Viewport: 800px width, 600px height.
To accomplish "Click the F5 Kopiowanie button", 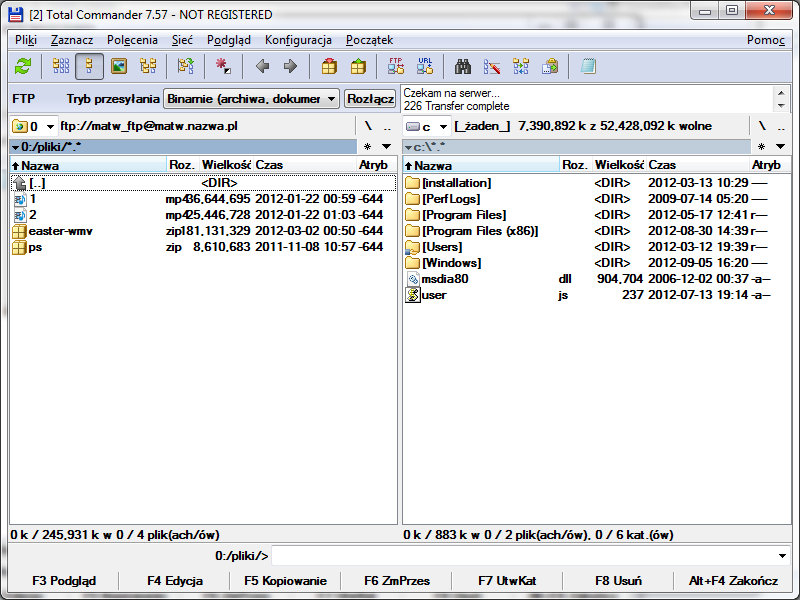I will 285,581.
